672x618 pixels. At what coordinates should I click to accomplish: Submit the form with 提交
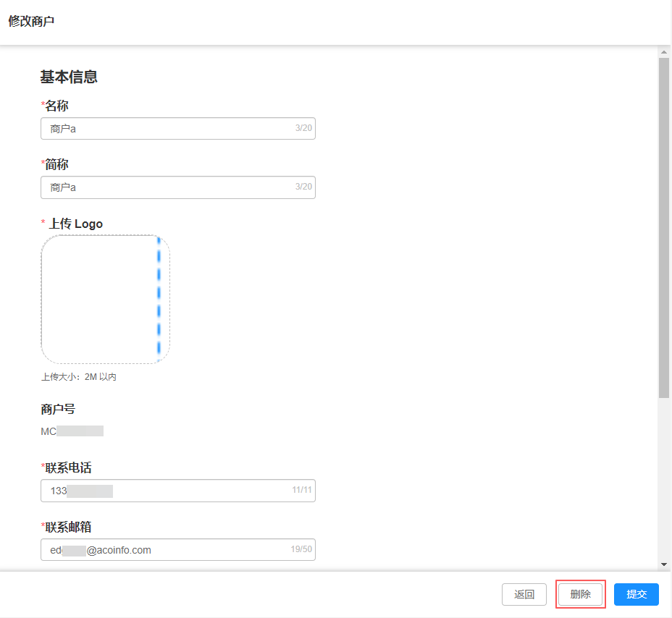[636, 595]
